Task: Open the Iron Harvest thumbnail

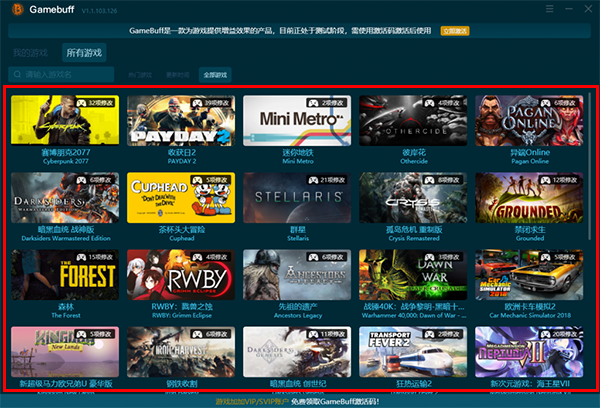Action: 181,352
